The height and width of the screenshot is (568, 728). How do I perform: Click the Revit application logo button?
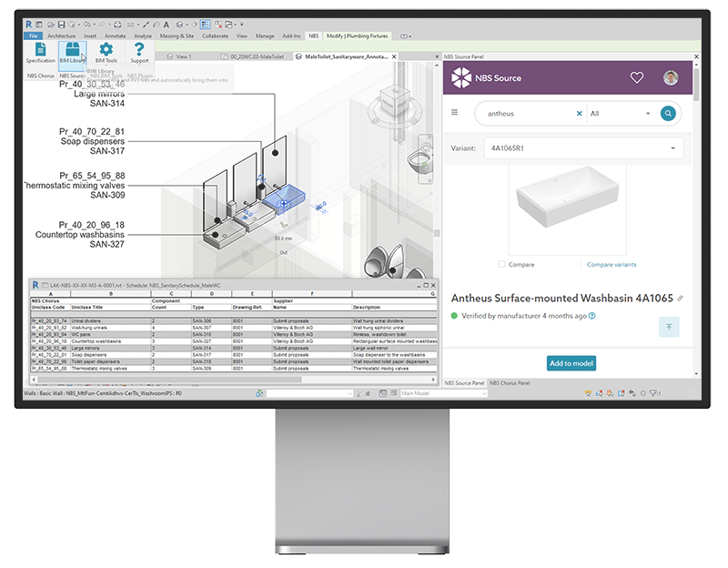tap(29, 25)
